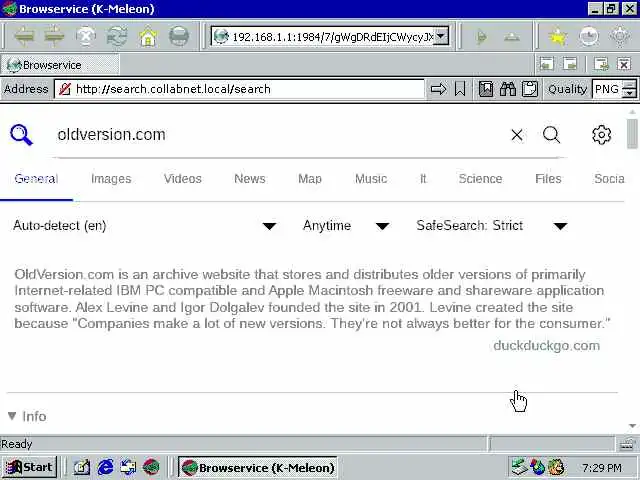Click the first quick launch desktop icon

coord(82,467)
